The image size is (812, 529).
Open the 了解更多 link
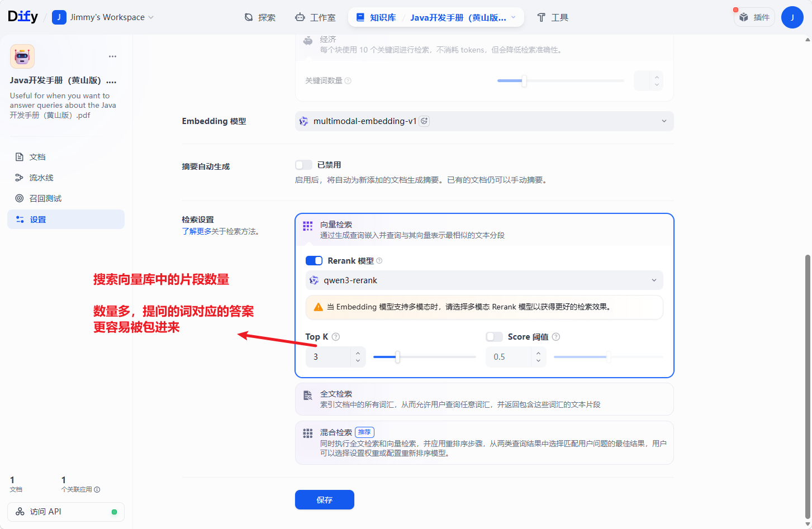click(x=197, y=231)
